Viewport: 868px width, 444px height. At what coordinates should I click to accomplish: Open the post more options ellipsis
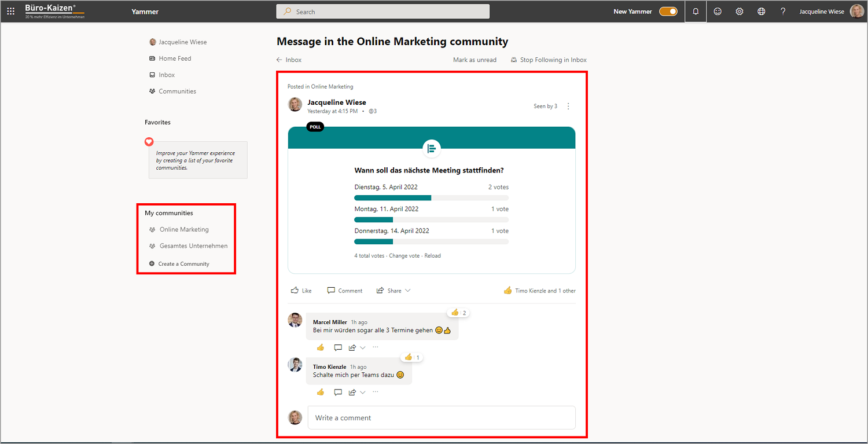[x=568, y=106]
